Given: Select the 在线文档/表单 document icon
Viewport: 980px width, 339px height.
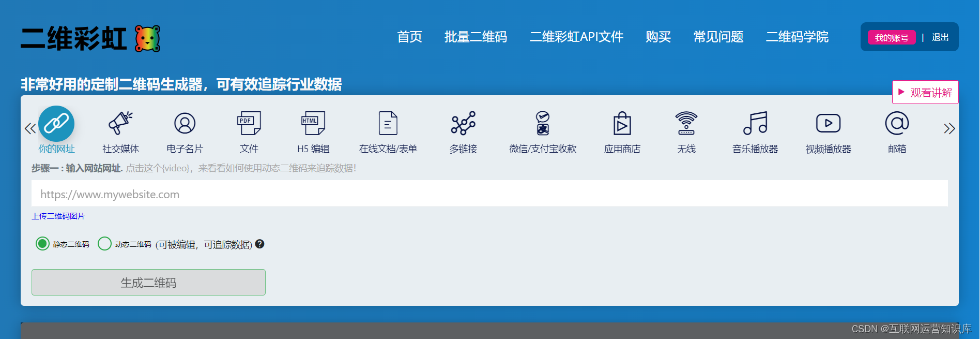Looking at the screenshot, I should (x=388, y=123).
